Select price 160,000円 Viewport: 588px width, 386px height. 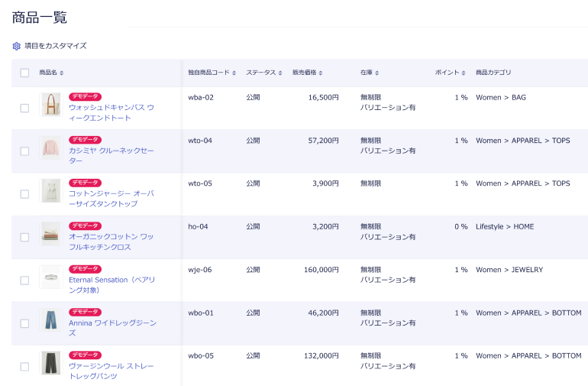[x=321, y=270]
